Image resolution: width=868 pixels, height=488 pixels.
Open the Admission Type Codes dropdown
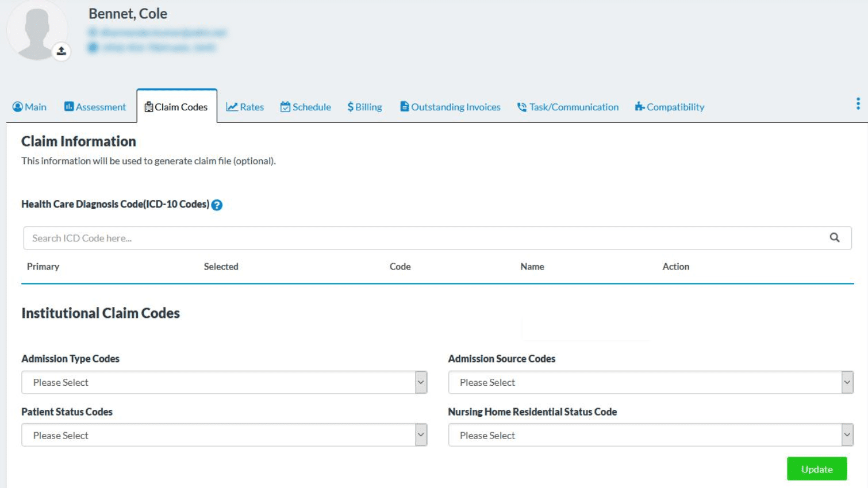click(224, 382)
